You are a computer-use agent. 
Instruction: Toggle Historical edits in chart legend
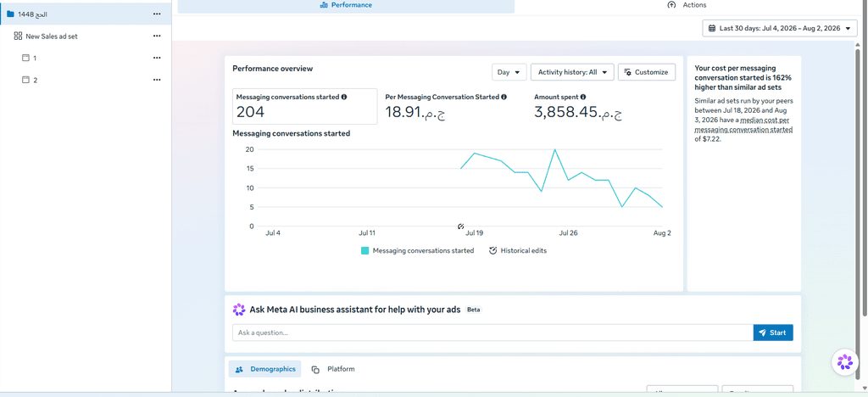518,251
